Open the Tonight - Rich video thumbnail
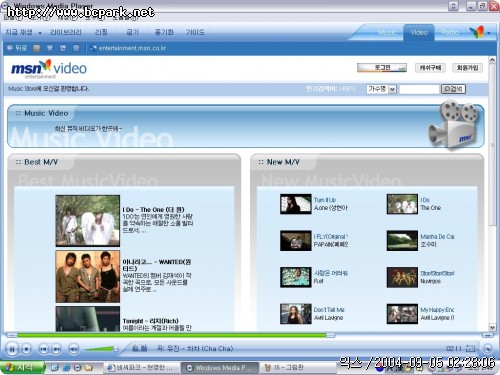This screenshot has width=500, height=375. pyautogui.click(x=88, y=319)
